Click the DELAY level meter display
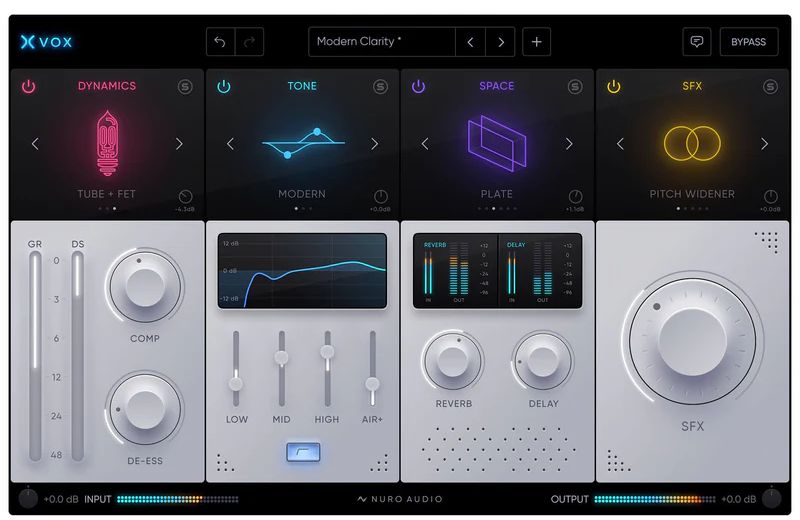 click(540, 271)
